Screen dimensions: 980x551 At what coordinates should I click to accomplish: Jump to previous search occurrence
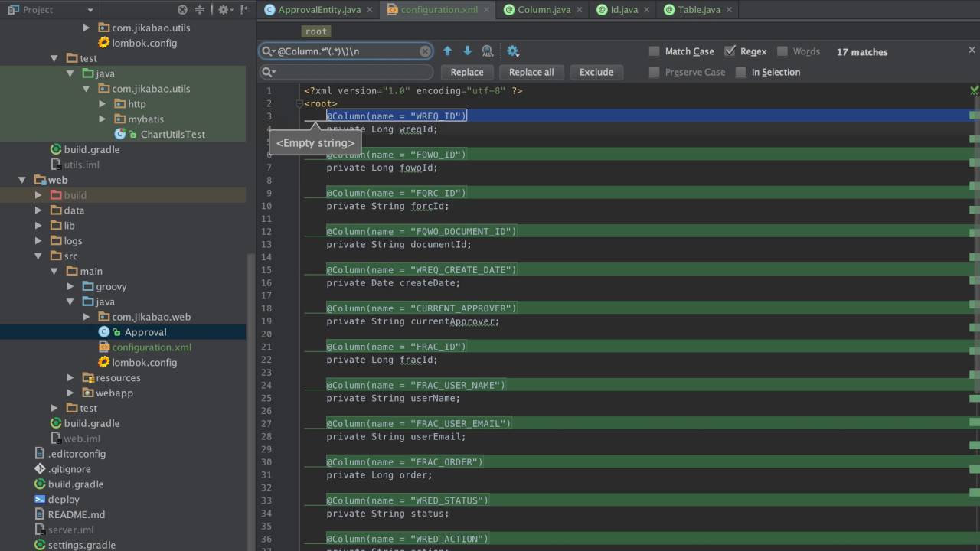(x=448, y=51)
